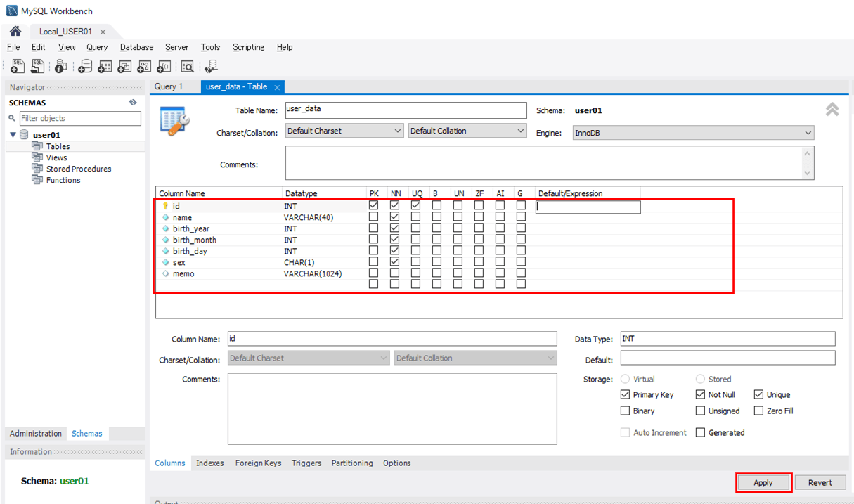
Task: Toggle the Zero Fill checkbox
Action: [759, 411]
